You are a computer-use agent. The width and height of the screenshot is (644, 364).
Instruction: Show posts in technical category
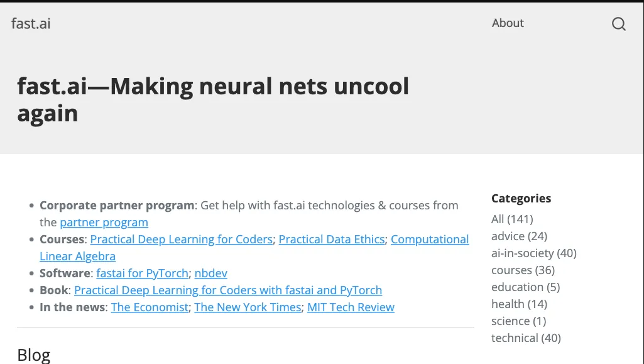(x=526, y=338)
